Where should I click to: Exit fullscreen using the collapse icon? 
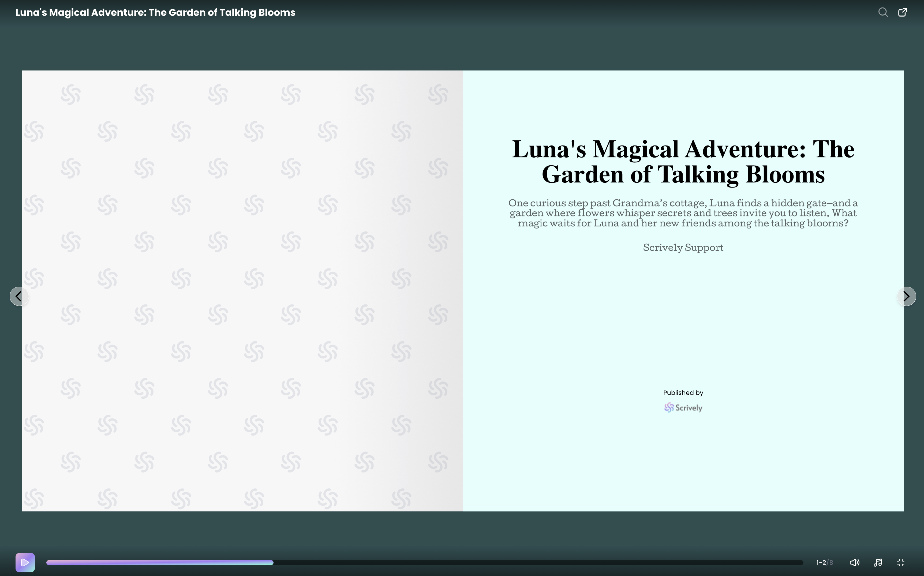(901, 563)
